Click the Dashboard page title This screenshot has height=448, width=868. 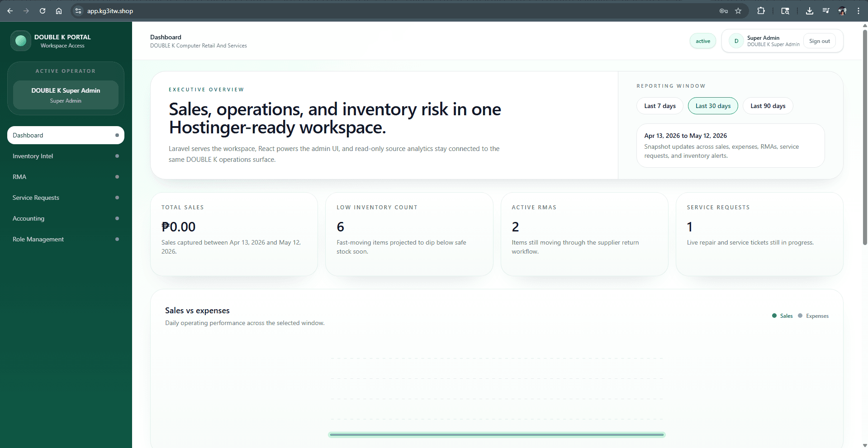[166, 37]
